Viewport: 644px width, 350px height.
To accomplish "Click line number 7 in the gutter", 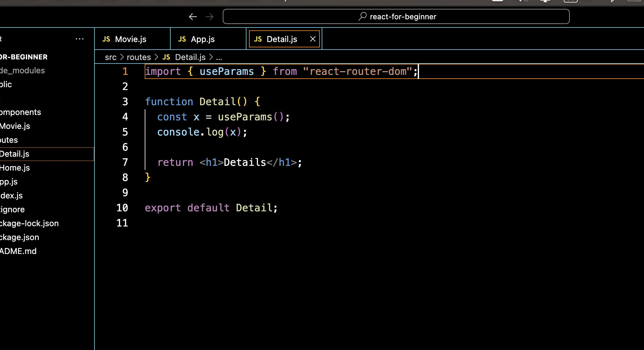I will 125,162.
